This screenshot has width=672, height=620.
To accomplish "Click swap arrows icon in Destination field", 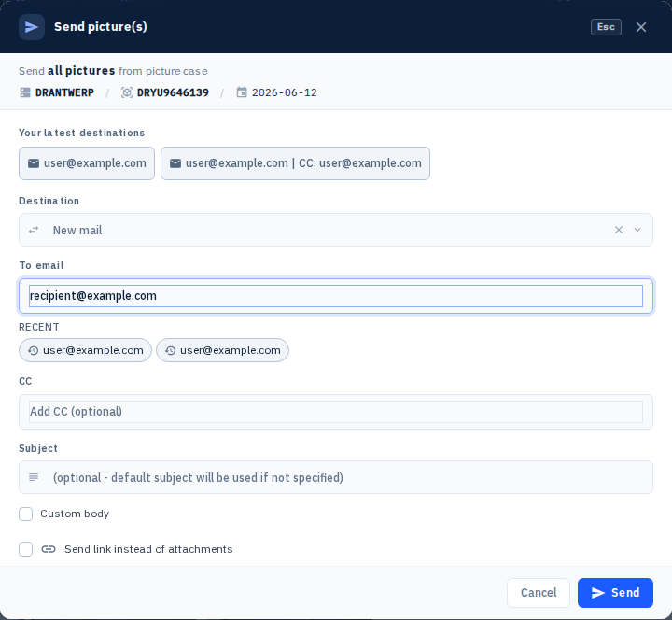I will (x=34, y=230).
